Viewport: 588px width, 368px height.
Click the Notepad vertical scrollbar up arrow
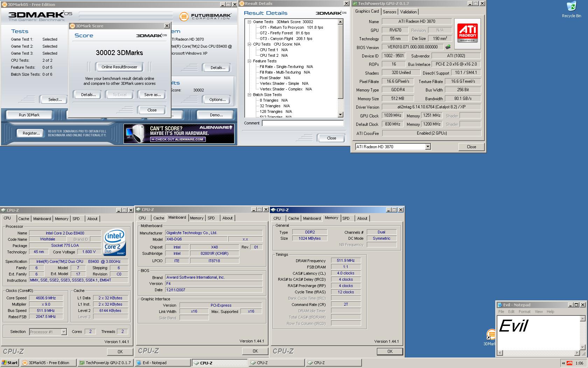(582, 319)
